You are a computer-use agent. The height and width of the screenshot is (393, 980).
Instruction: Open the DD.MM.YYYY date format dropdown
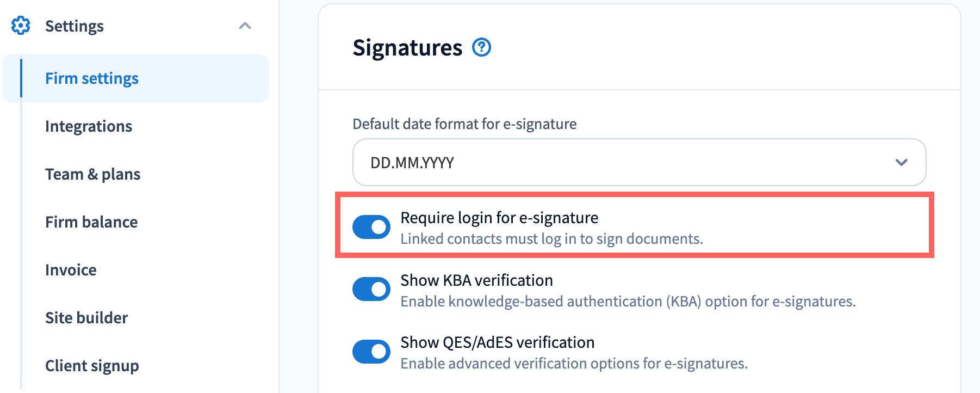[638, 162]
